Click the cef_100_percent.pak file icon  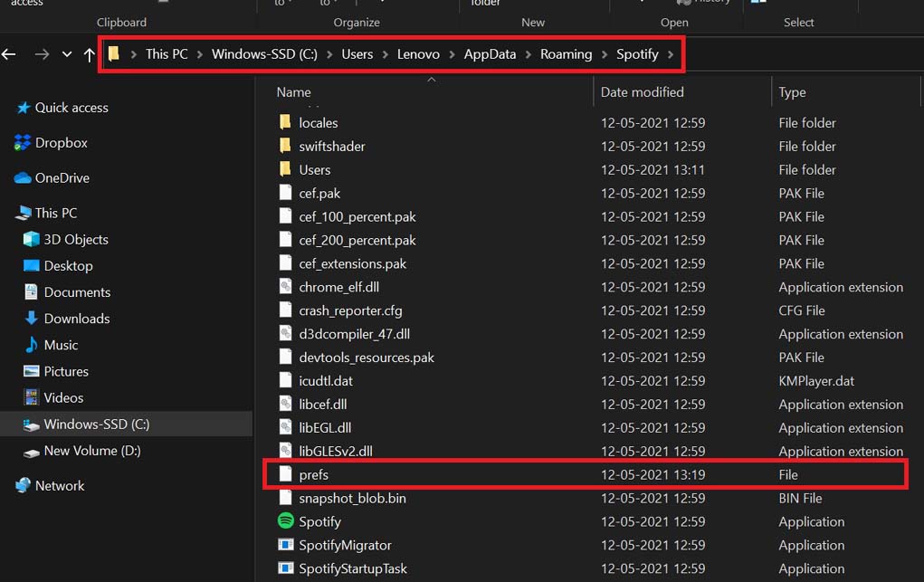pos(285,215)
